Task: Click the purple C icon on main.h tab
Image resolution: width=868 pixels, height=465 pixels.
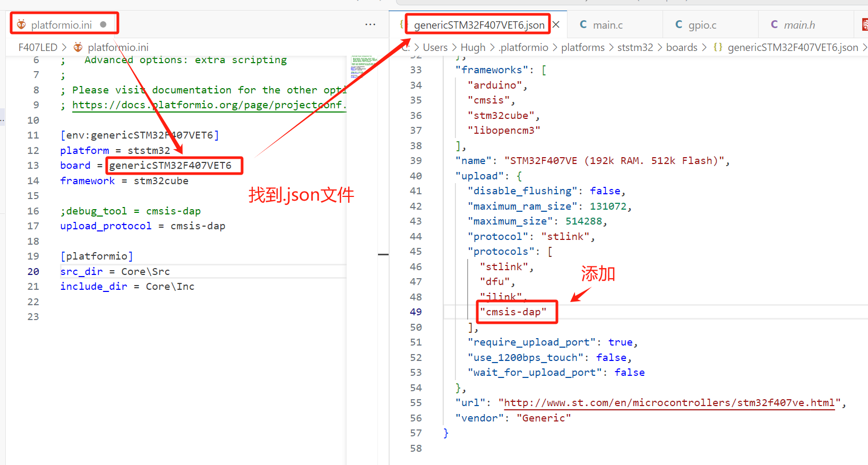Action: pyautogui.click(x=774, y=24)
